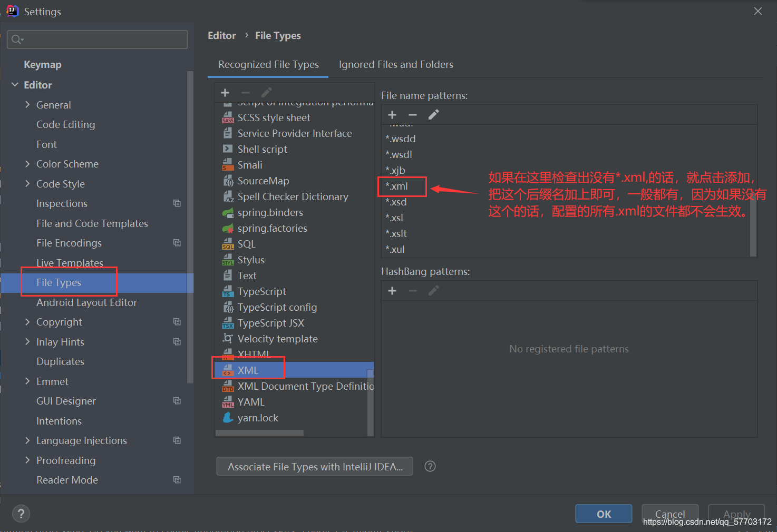Open Code Editing settings
This screenshot has width=777, height=532.
click(66, 124)
